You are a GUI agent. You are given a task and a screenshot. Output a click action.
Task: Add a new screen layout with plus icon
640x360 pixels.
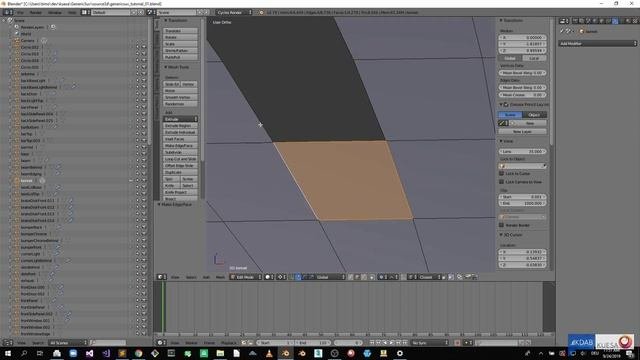[133, 12]
